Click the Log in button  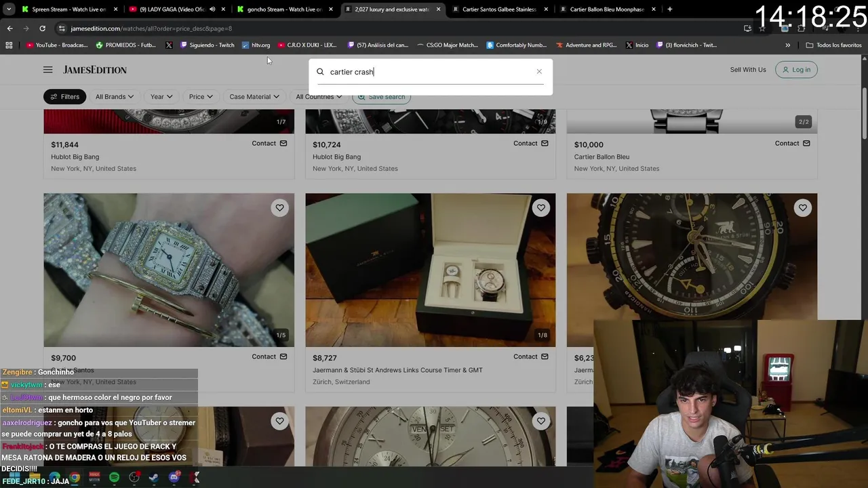[x=796, y=70]
